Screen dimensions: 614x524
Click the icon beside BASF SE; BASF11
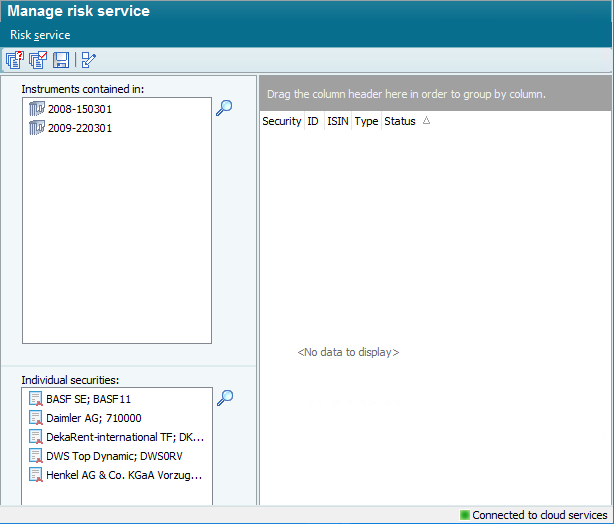click(36, 399)
